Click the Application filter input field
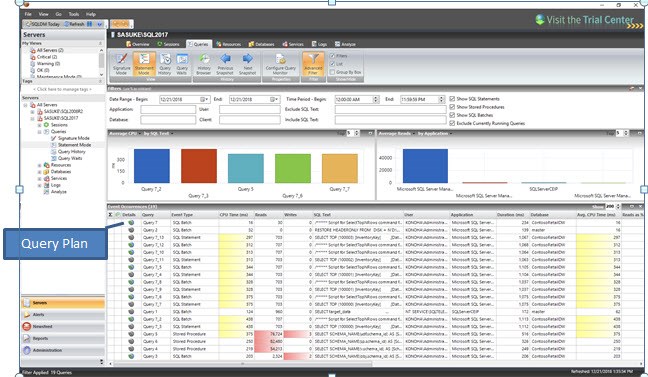Screen dimensions: 648x377 (168, 109)
